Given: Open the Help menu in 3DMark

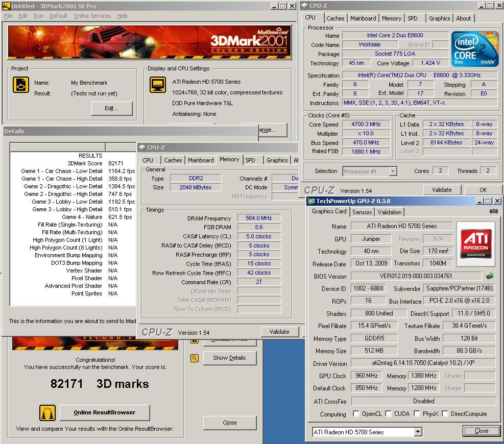Looking at the screenshot, I should pos(122,16).
